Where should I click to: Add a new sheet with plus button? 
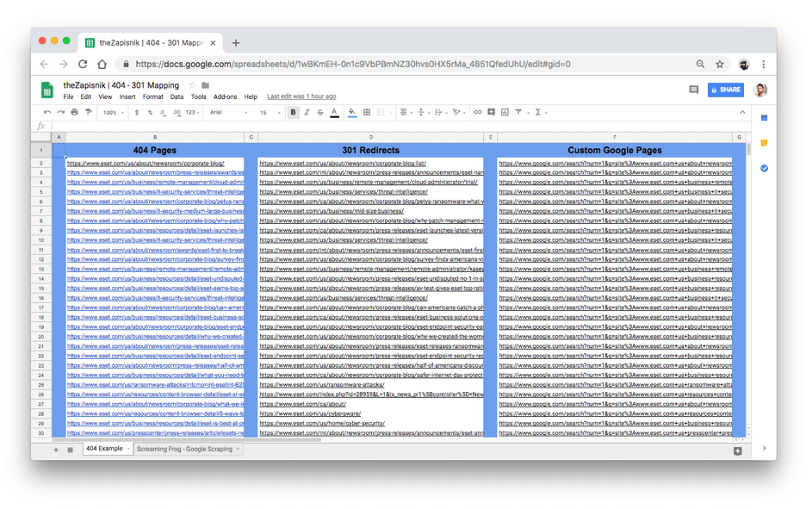56,450
